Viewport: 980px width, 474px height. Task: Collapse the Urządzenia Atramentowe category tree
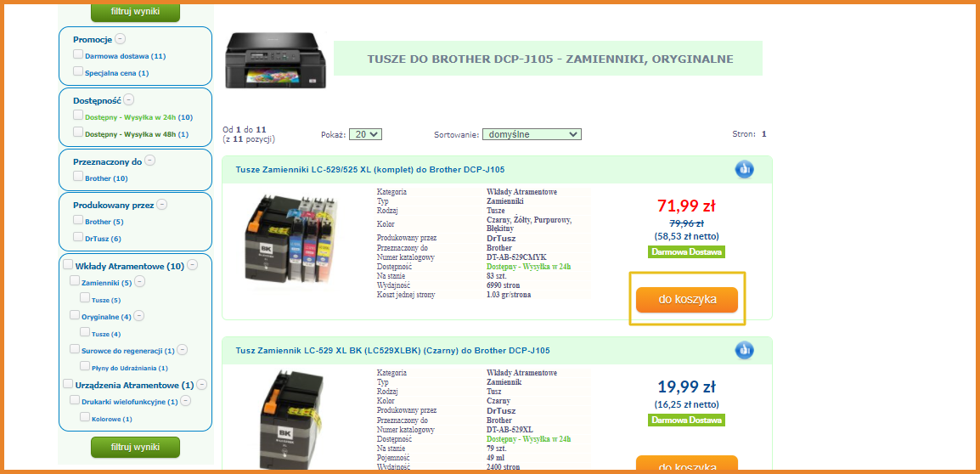202,385
